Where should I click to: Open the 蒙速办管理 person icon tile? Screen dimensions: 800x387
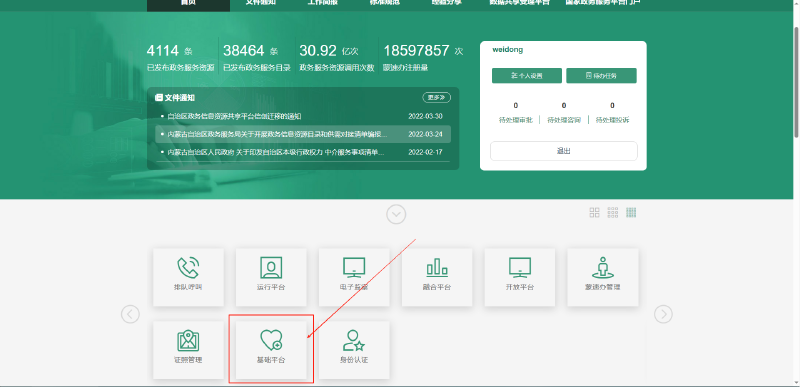(x=603, y=277)
